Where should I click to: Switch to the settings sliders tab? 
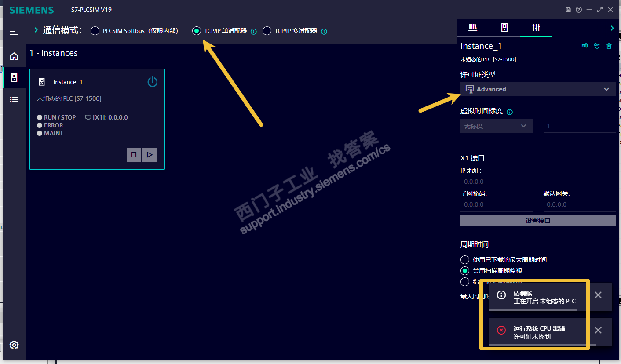pyautogui.click(x=536, y=27)
